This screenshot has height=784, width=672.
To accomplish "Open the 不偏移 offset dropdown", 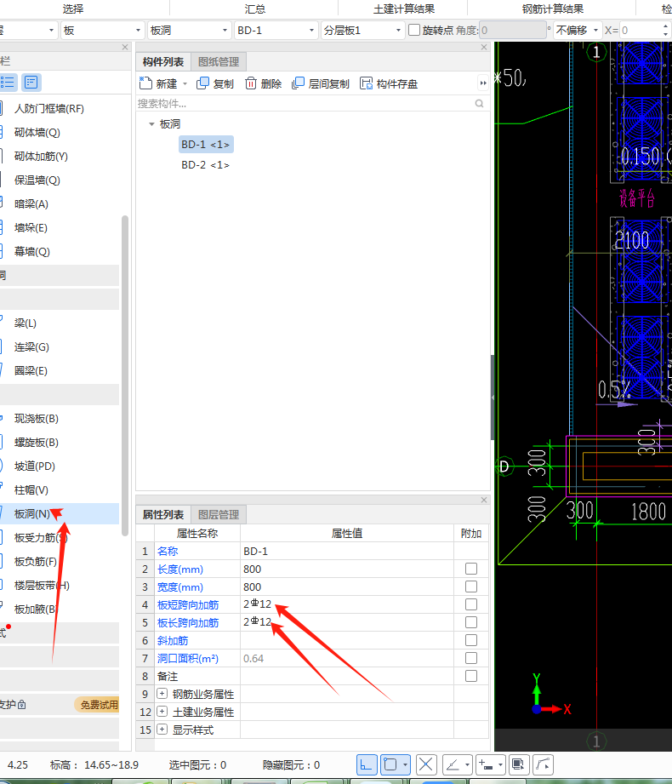I will coord(578,30).
